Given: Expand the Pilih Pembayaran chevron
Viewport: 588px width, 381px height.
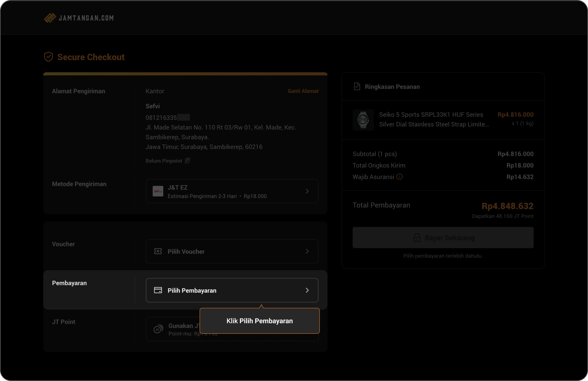Looking at the screenshot, I should [307, 290].
